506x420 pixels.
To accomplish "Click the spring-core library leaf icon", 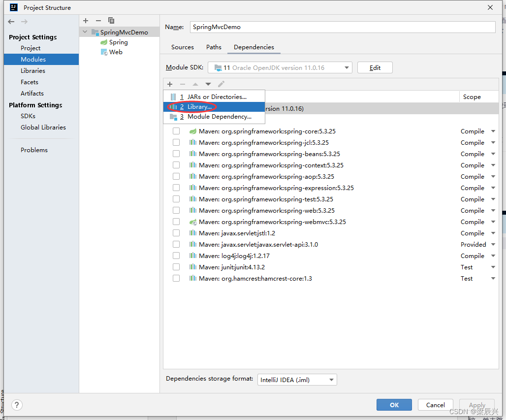I will coord(193,131).
